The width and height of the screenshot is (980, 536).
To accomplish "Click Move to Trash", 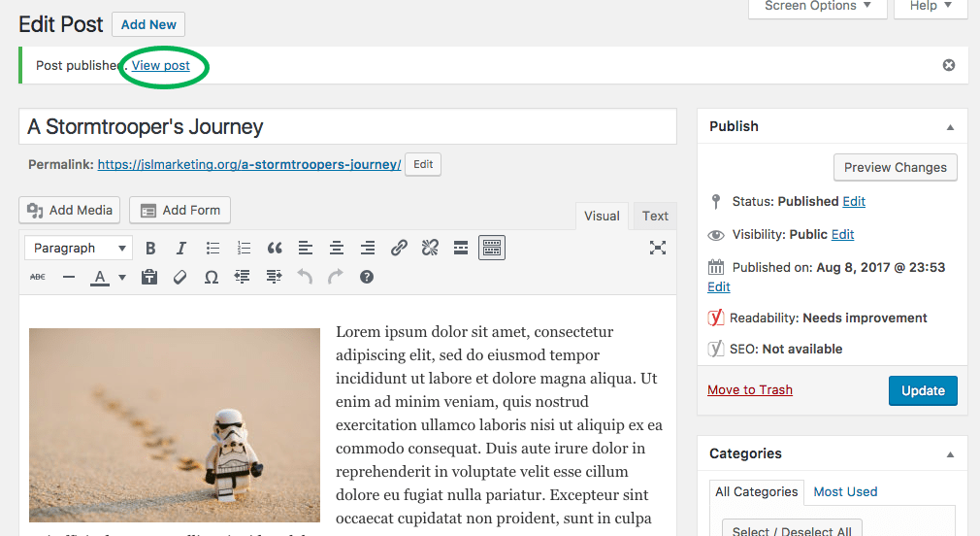I will pyautogui.click(x=750, y=390).
